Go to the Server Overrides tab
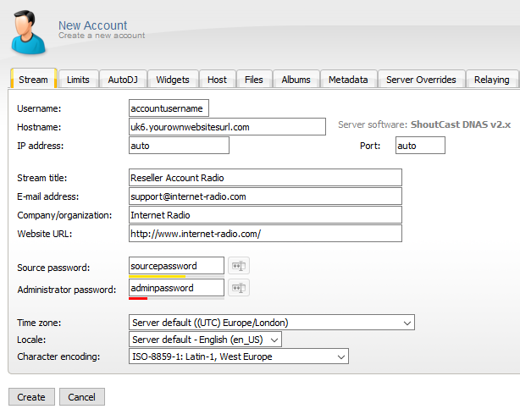Viewport: 520px width, 420px height. pos(421,80)
